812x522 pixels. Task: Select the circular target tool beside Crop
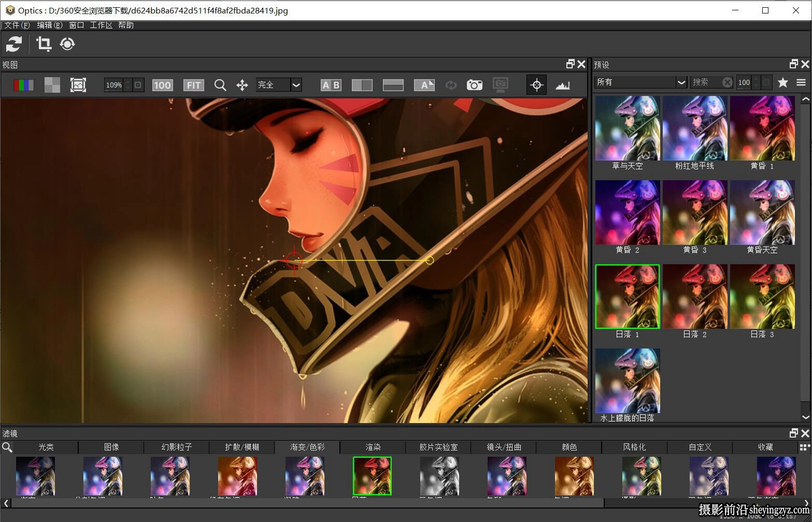click(67, 44)
